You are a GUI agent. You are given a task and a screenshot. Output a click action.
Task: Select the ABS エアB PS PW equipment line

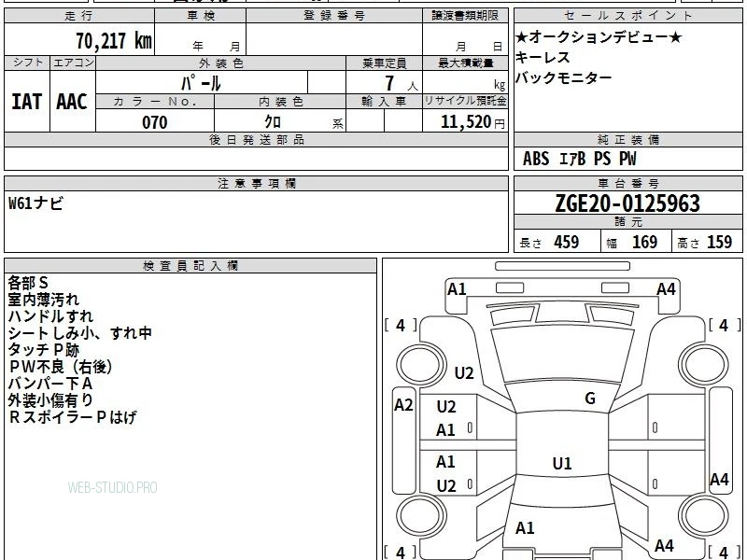point(579,159)
